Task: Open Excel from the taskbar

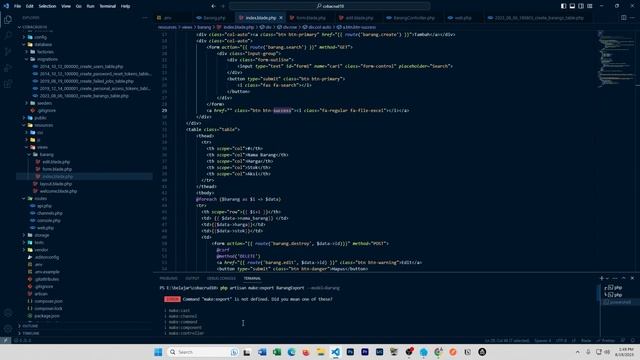Action: pos(277,352)
